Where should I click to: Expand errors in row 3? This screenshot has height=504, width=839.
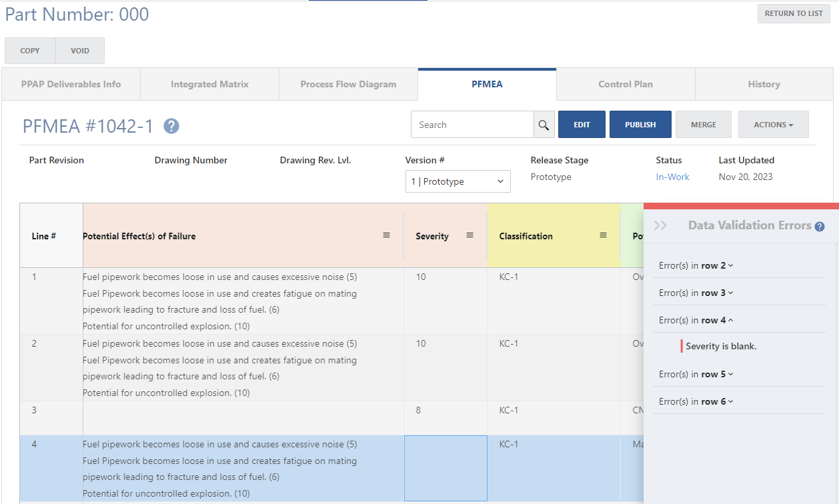(x=696, y=293)
